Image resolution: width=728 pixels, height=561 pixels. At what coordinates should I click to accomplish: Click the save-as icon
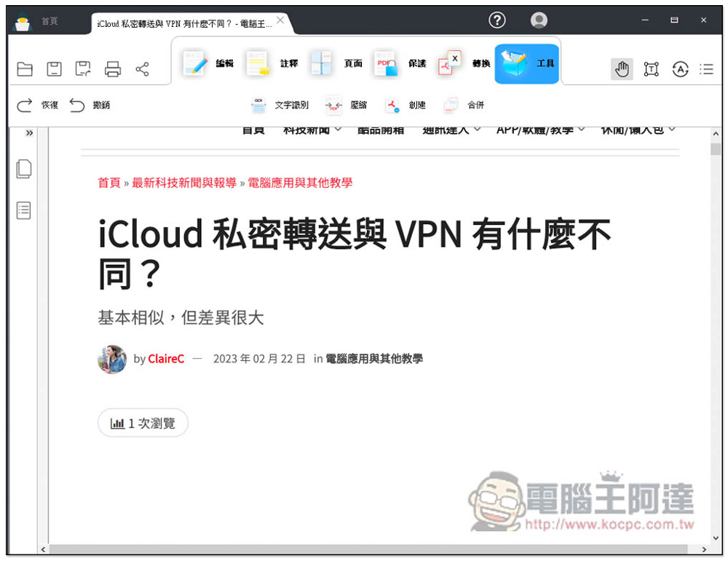pos(83,69)
